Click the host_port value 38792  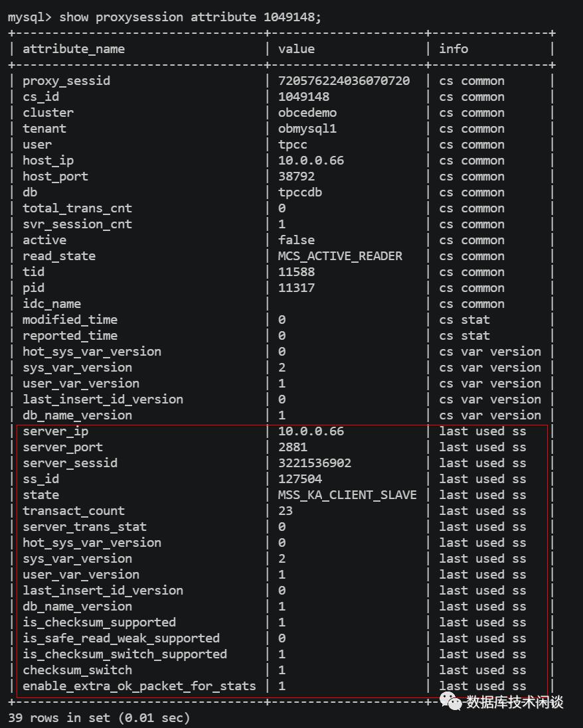[296, 177]
